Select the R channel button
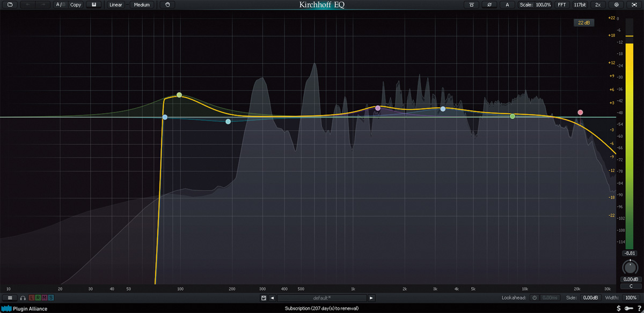This screenshot has height=313, width=644. click(38, 297)
